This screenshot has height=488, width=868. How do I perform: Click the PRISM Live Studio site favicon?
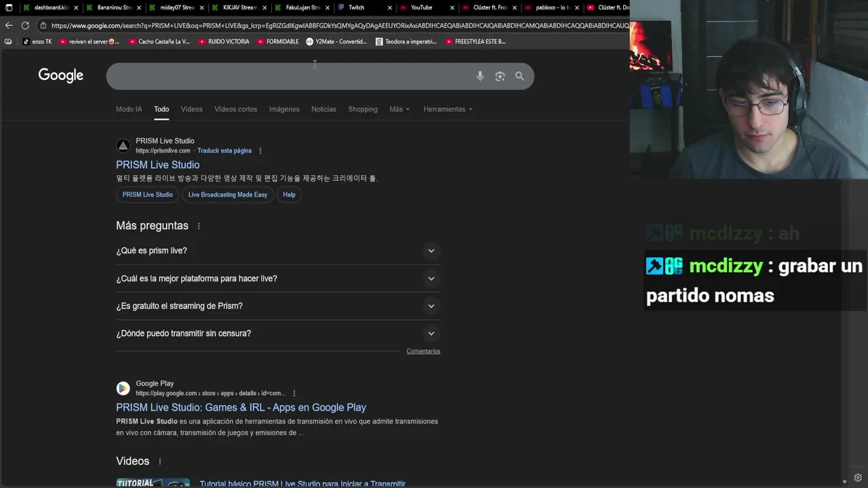(x=123, y=146)
